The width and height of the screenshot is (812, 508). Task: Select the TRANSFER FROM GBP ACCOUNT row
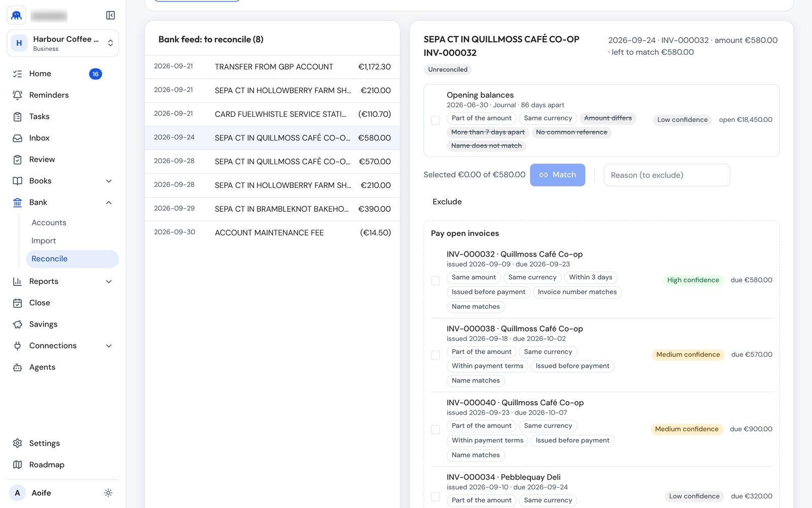coord(273,67)
